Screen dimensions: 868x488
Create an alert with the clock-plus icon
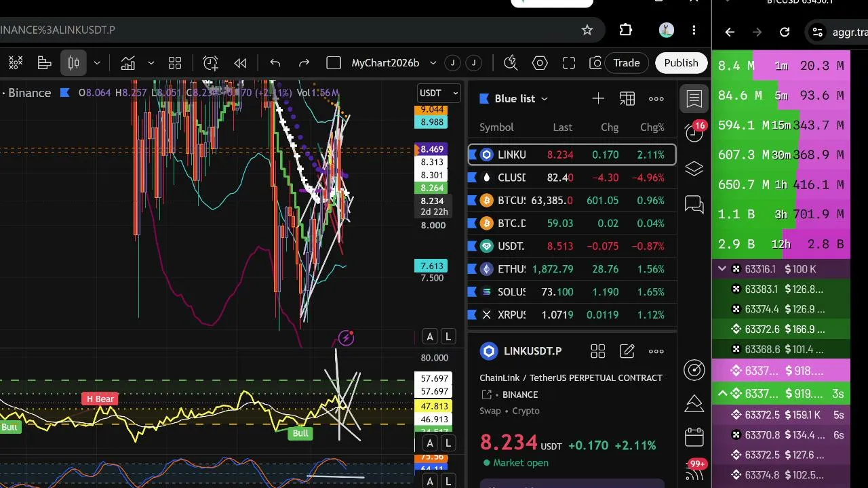pyautogui.click(x=210, y=63)
